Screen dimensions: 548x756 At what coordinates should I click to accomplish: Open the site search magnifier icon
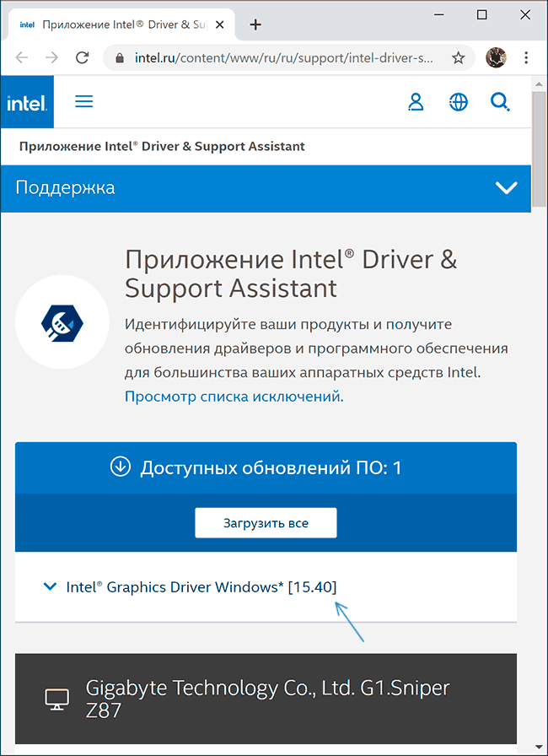click(500, 102)
